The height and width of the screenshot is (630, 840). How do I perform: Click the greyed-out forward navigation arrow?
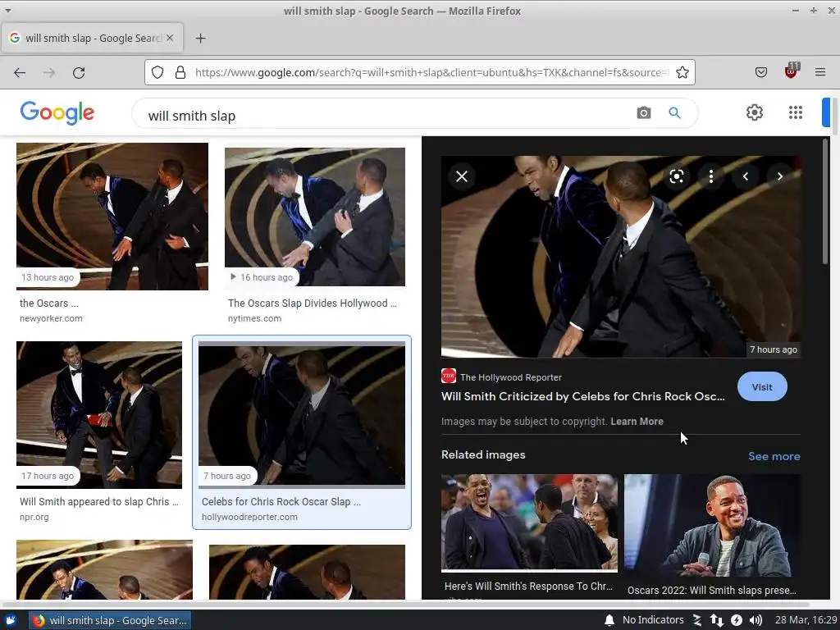tap(48, 72)
